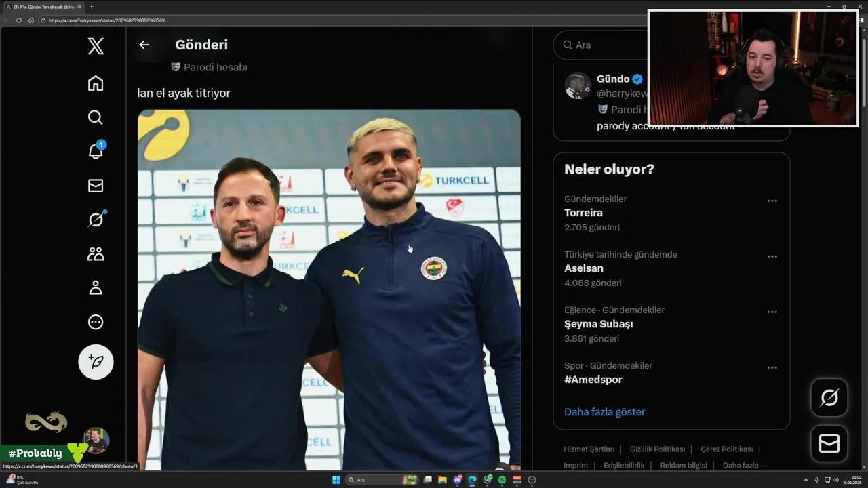Open the More circle menu in sidebar
868x488 pixels.
point(96,322)
